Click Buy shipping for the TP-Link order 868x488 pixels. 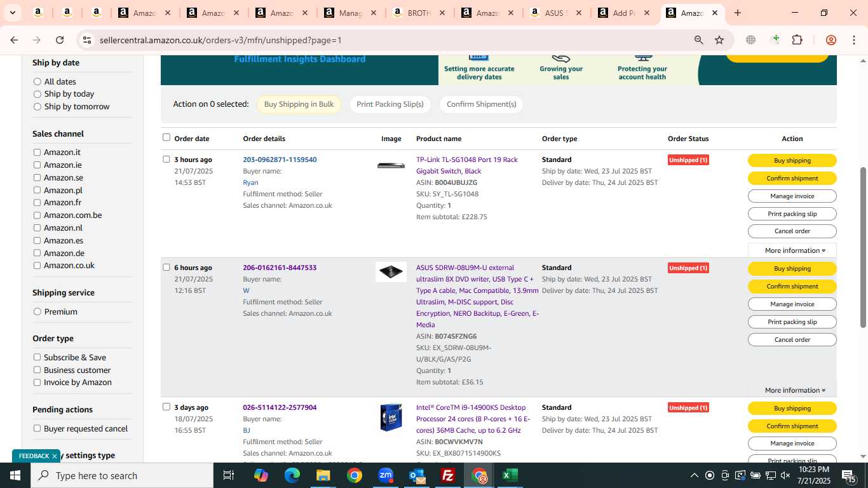[792, 160]
